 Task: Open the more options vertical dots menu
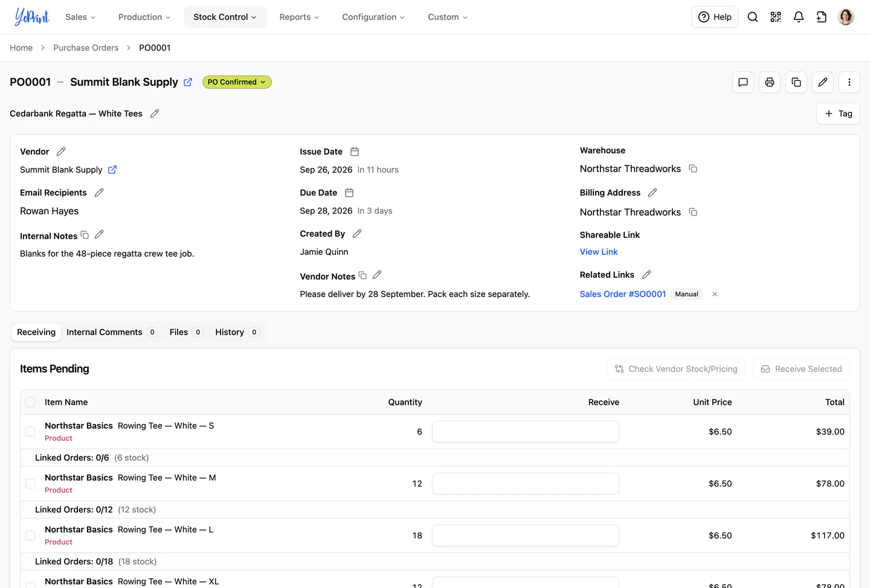point(849,82)
